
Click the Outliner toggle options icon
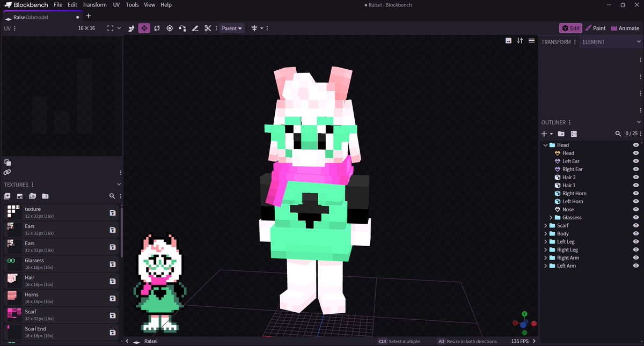pos(574,134)
